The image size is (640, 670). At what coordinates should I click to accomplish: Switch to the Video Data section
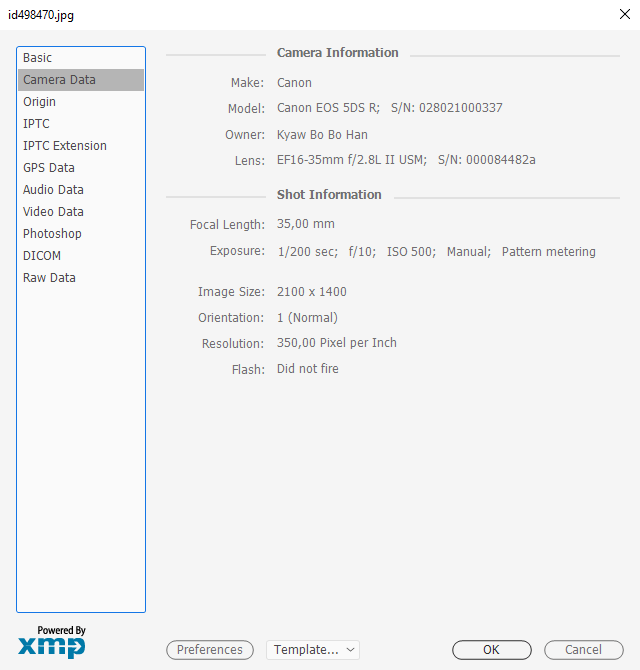point(81,212)
